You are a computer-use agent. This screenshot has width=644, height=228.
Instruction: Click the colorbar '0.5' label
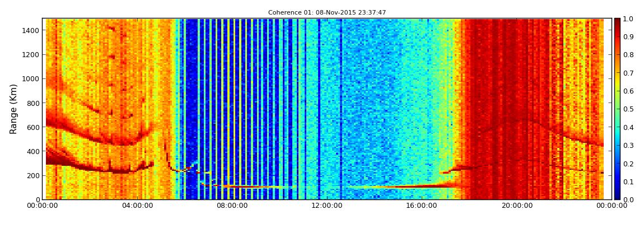coord(628,109)
